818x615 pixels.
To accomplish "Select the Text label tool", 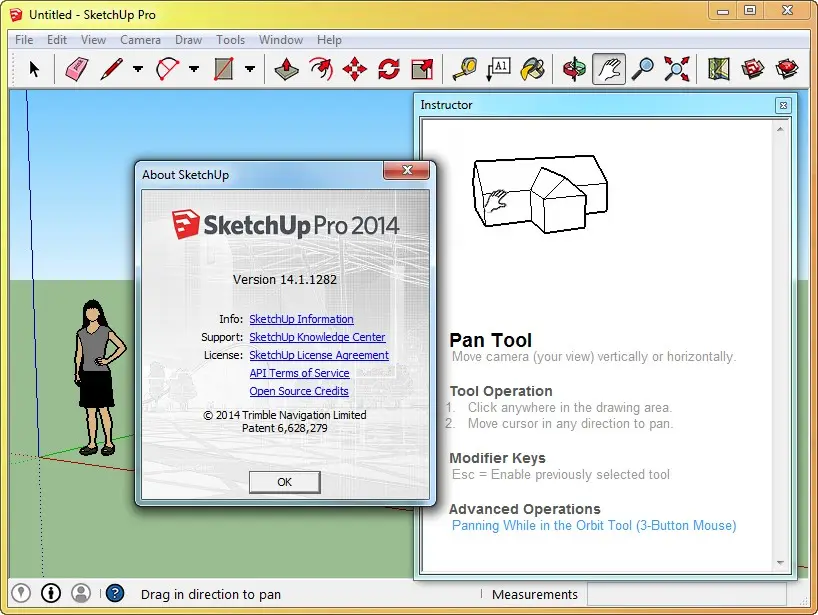I will coord(498,69).
